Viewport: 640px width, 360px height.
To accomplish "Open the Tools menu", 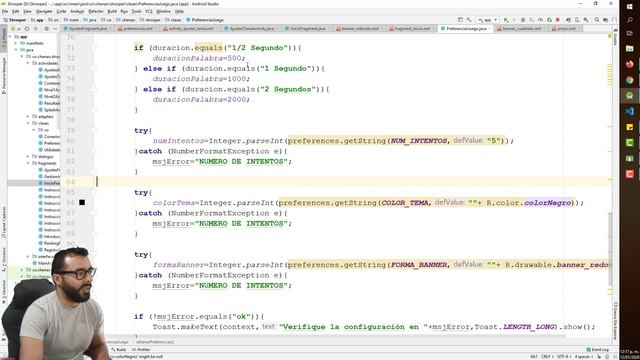I will tap(136, 11).
